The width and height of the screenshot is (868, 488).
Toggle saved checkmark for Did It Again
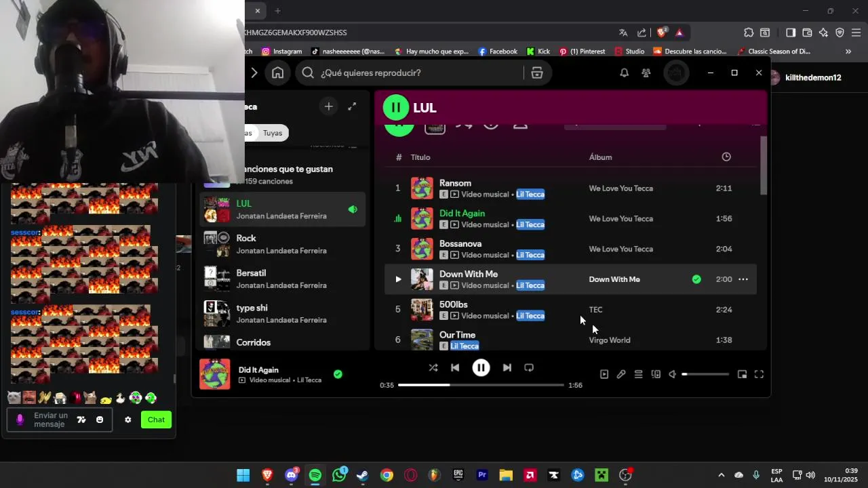(338, 374)
